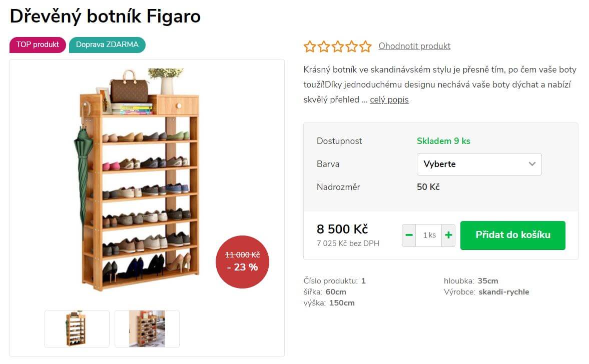589x364 pixels.
Task: Open the Ohodnotit produkt link
Action: pyautogui.click(x=414, y=46)
